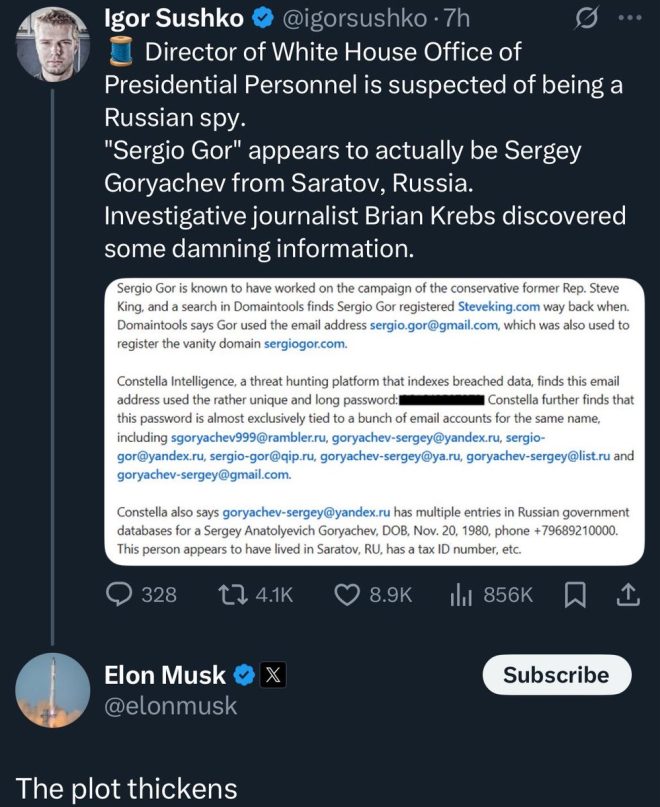Click the X affiliation badge beside Elon Musk
Viewport: 660px width, 807px height.
[273, 675]
